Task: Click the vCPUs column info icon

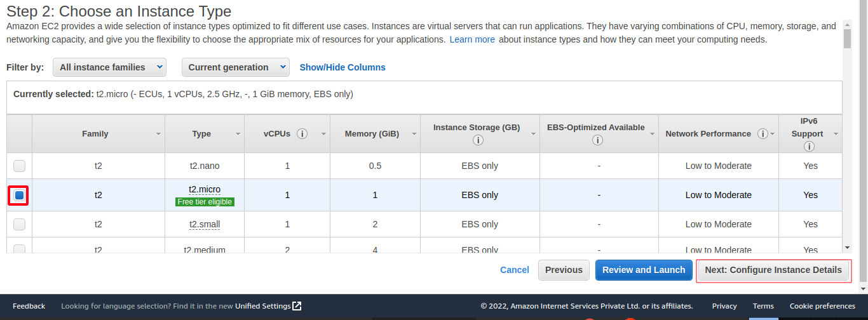Action: [302, 134]
